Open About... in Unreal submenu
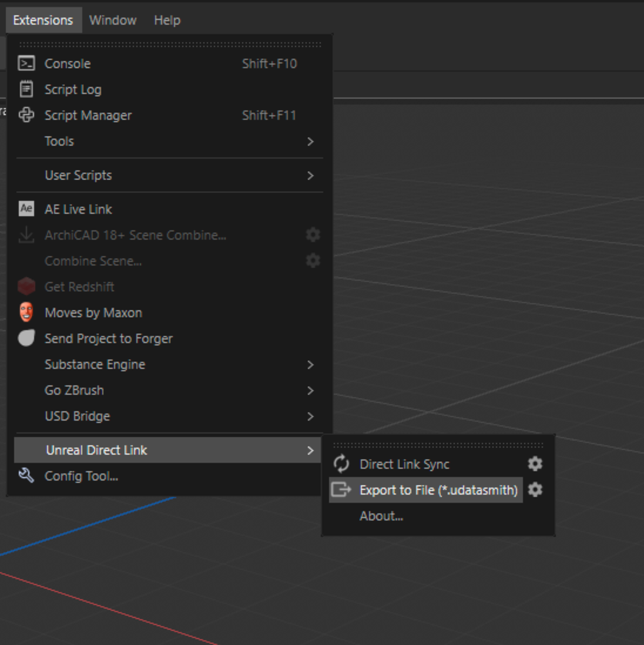Viewport: 644px width, 645px height. click(381, 516)
